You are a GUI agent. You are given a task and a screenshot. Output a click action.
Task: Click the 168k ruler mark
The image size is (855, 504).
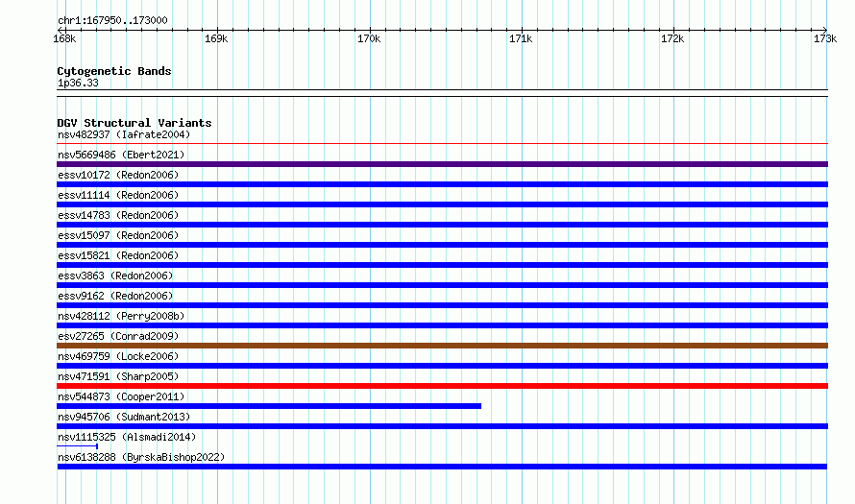(x=64, y=38)
